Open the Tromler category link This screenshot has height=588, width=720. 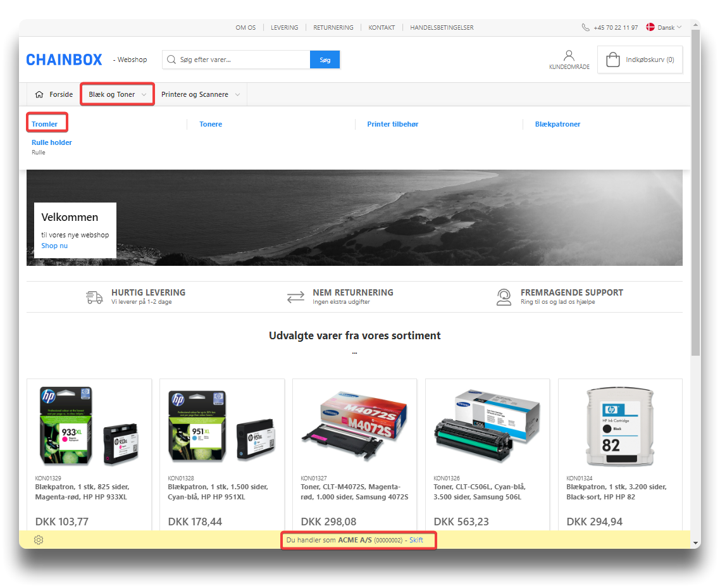coord(44,124)
